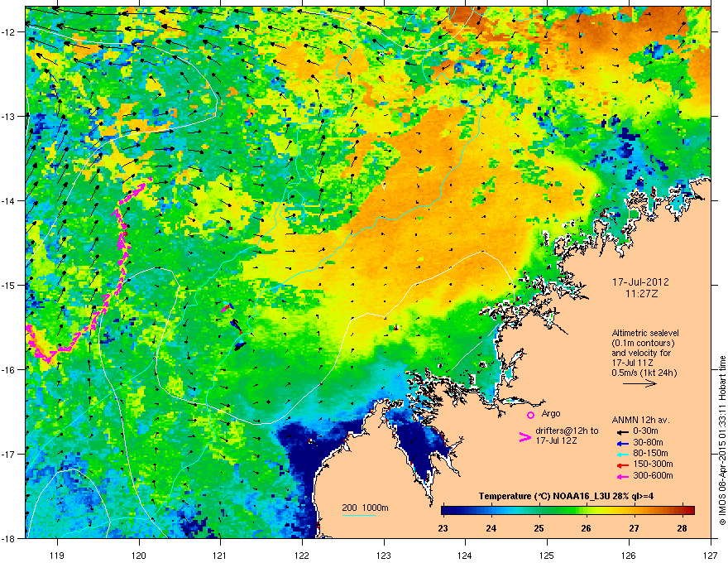Image resolution: width=728 pixels, height=563 pixels.
Task: Click the colorbar tick label 27
Action: [x=634, y=528]
